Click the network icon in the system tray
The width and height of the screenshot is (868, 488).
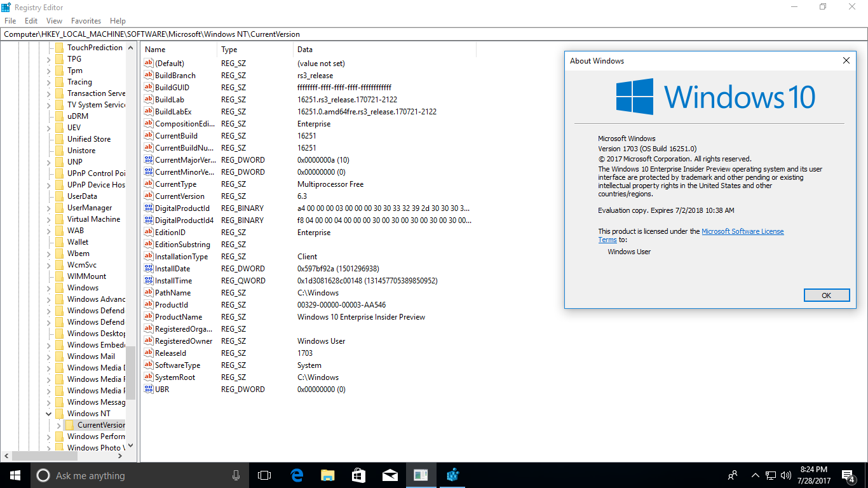(x=771, y=475)
